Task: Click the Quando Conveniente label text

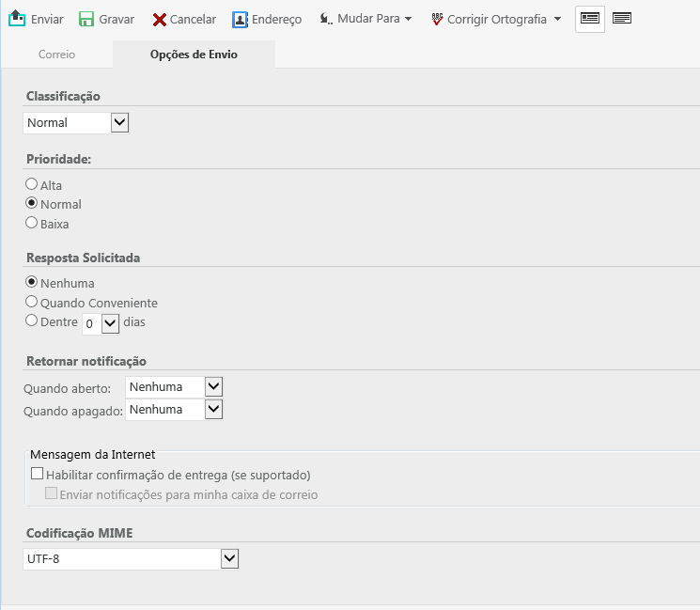Action: (x=99, y=304)
